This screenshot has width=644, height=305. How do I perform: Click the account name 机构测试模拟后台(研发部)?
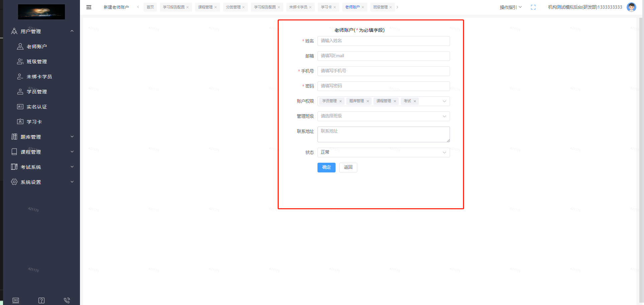click(x=585, y=7)
